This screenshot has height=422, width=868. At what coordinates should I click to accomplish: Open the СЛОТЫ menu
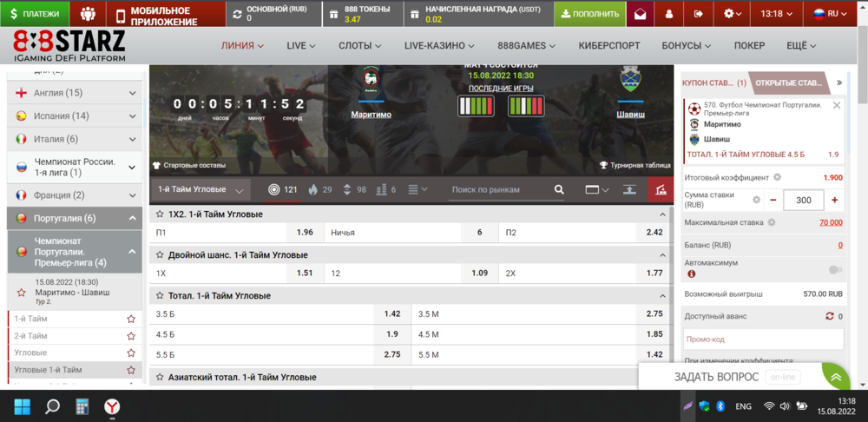[x=360, y=46]
